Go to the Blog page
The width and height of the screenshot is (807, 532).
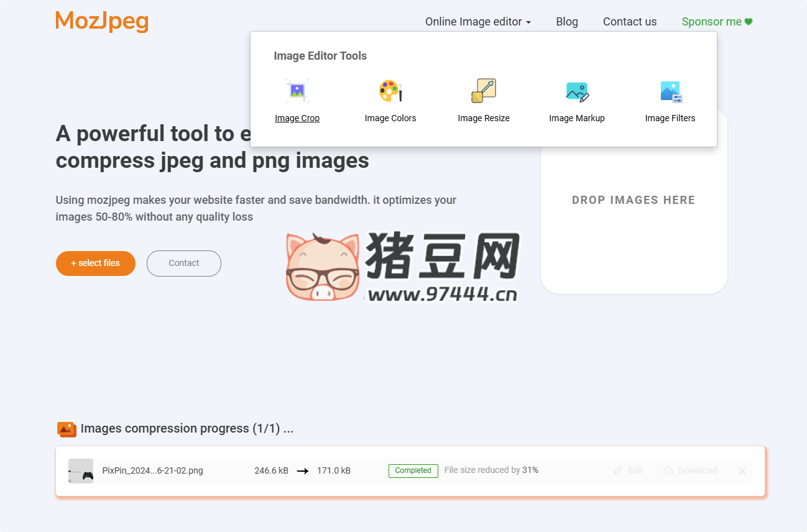(566, 21)
